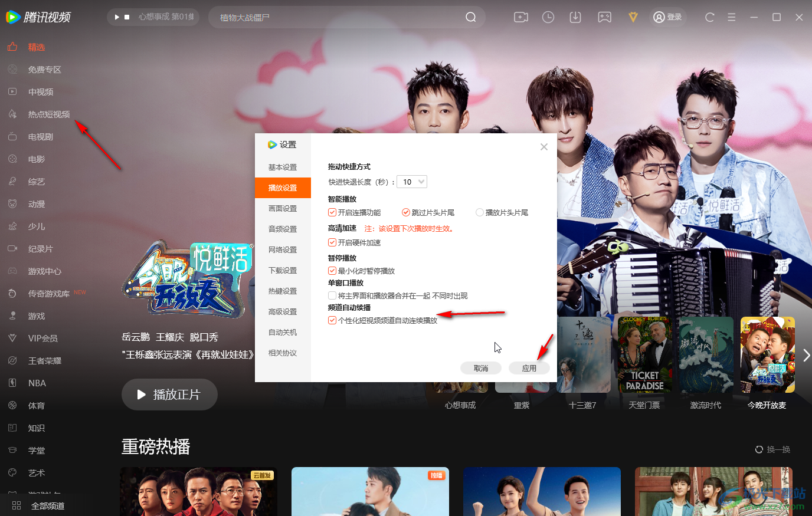
Task: Close the settings dialog with X
Action: point(544,147)
